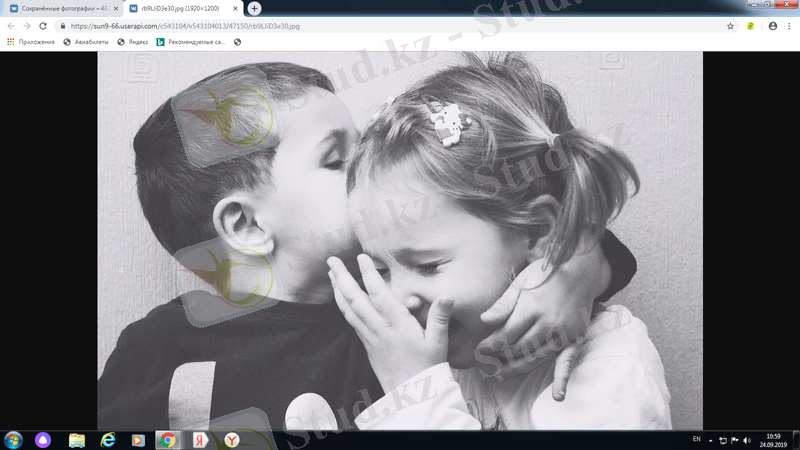This screenshot has height=450, width=800.
Task: Open the Приложения apps shortcut
Action: (x=31, y=42)
